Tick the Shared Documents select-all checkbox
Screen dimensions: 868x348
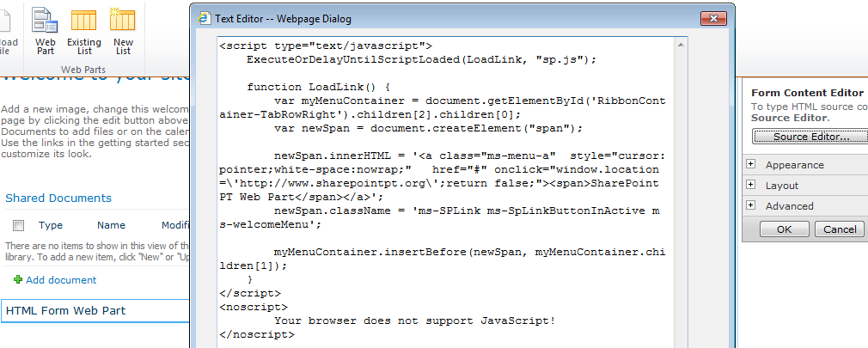point(19,225)
